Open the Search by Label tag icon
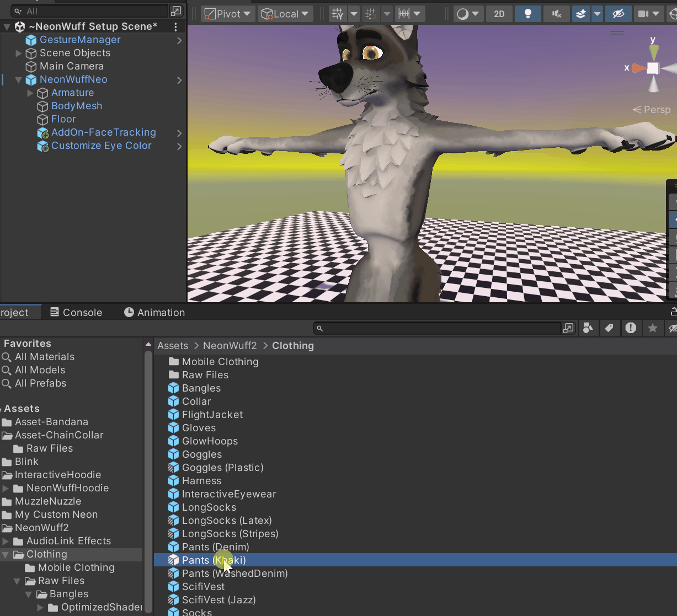The height and width of the screenshot is (616, 677). (609, 328)
